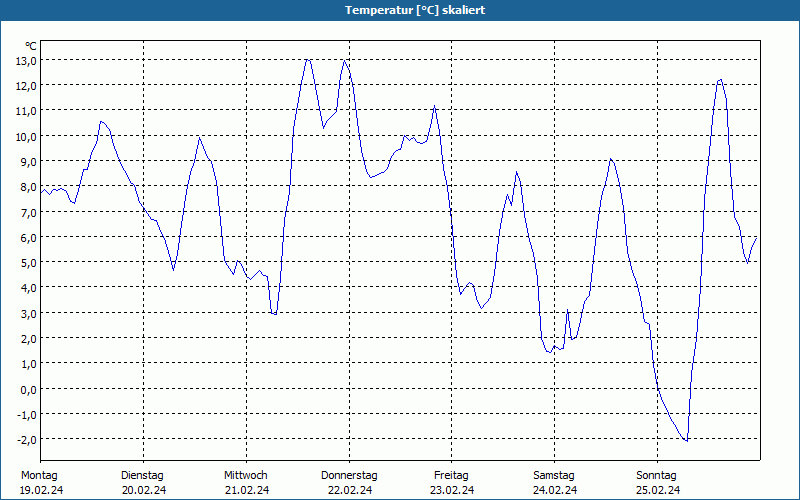Click the Sonntag day label
Viewport: 800px width, 500px height.
(657, 476)
